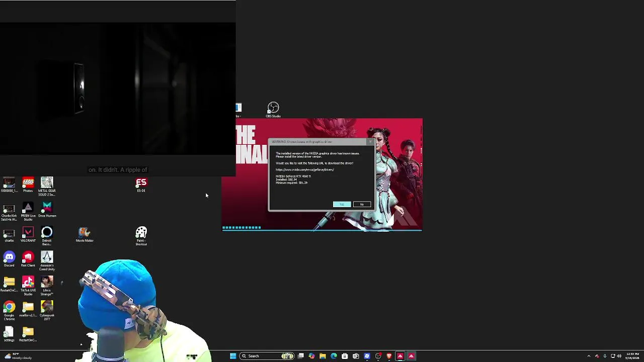Select the Movie Maker desktop icon
This screenshot has width=644, height=362.
[85, 235]
